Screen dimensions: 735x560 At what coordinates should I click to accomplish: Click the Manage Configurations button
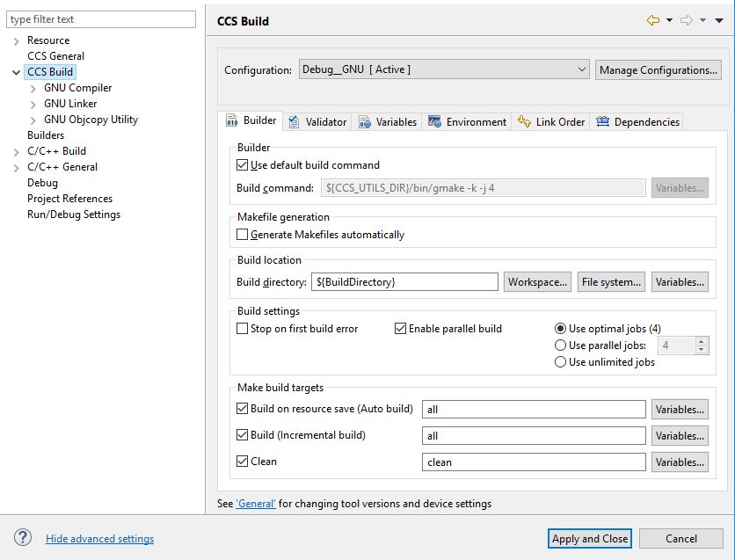click(x=659, y=69)
